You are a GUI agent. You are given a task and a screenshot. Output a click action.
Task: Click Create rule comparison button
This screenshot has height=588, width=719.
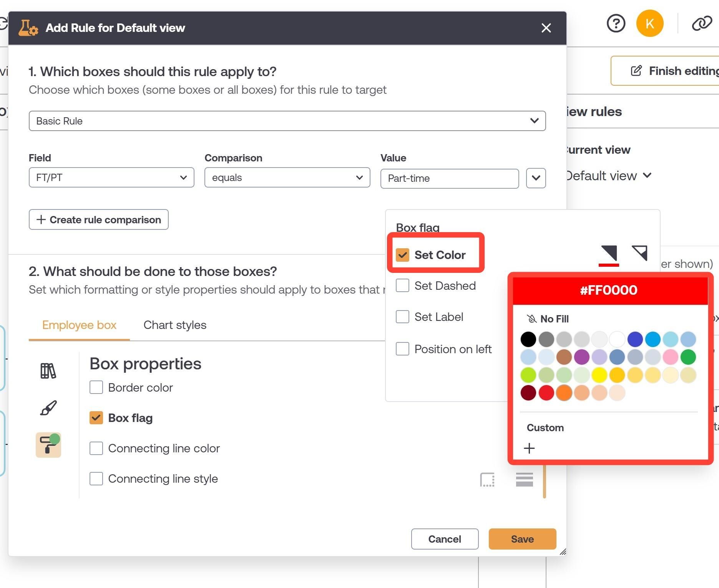(x=99, y=220)
